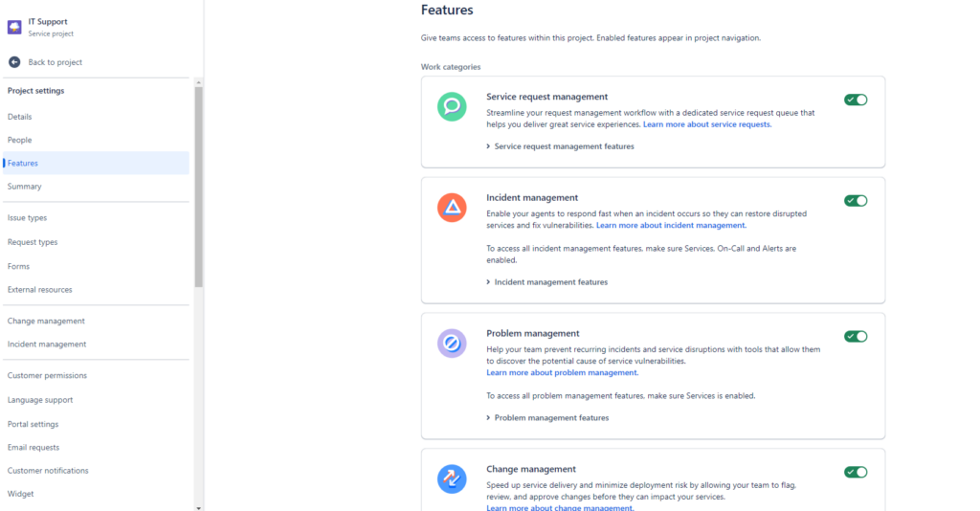Click the Back to project arrow icon
Viewport: 980px width, 511px height.
[x=14, y=62]
